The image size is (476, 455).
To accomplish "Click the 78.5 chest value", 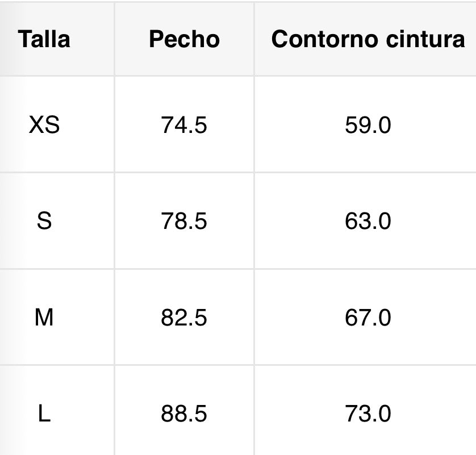I will tap(184, 221).
